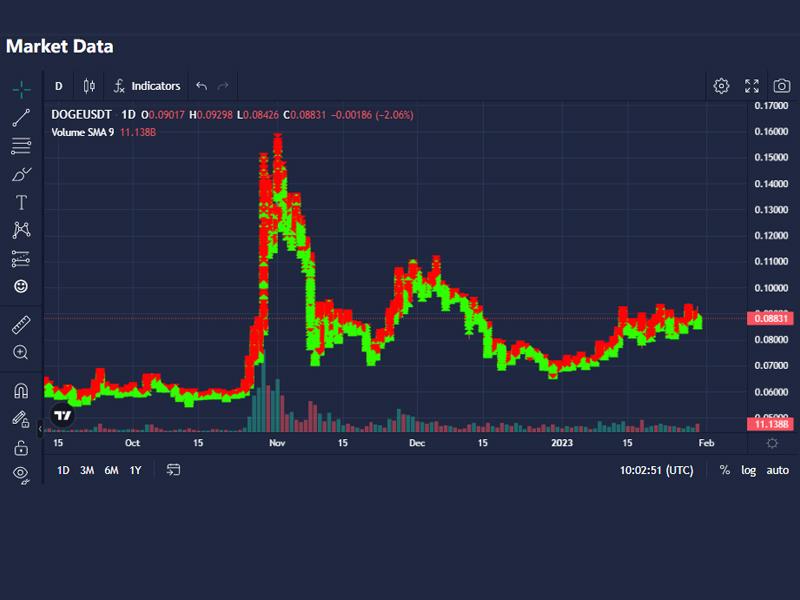Toggle magnet mode for drawings
Screen dimensions: 800x600
(21, 391)
